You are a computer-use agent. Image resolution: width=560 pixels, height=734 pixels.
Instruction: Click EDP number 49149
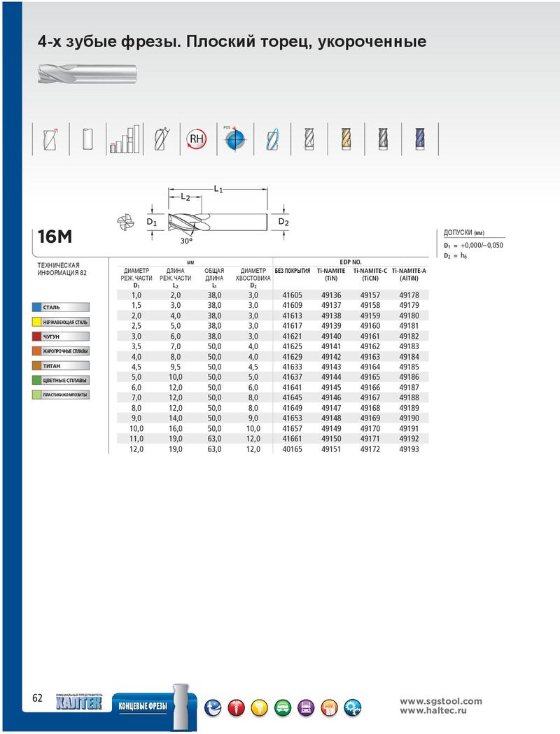[331, 428]
